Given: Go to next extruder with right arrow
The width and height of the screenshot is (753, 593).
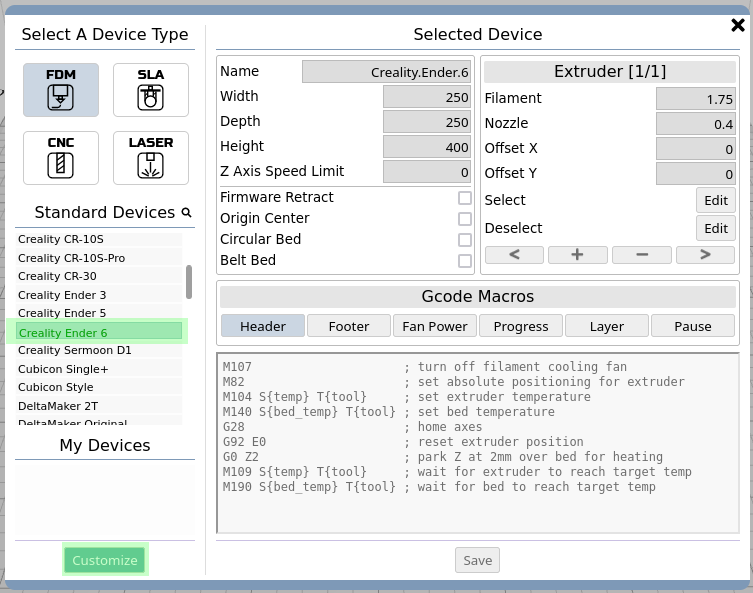Looking at the screenshot, I should click(x=704, y=254).
